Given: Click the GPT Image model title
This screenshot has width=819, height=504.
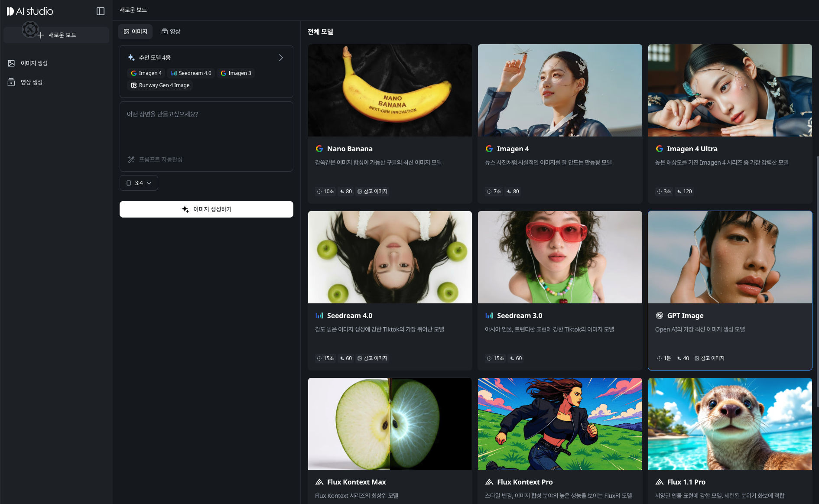Looking at the screenshot, I should click(x=685, y=315).
